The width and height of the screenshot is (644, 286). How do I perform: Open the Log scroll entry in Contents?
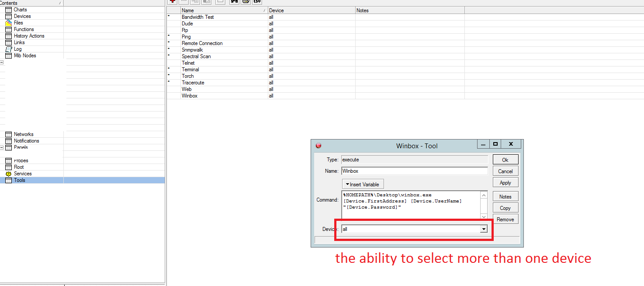pos(17,49)
